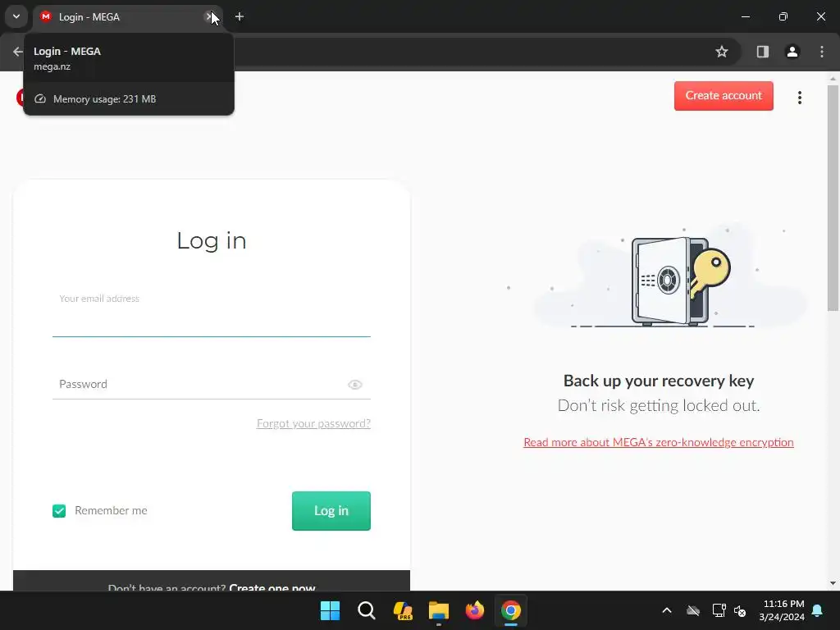Click the green Log in button
Screen dimensions: 840x630
tap(331, 510)
